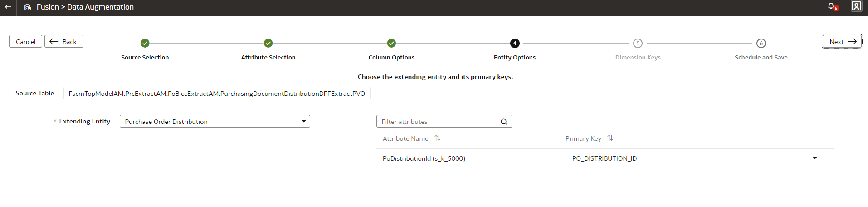868x207 pixels.
Task: Click the Next button
Action: (842, 41)
